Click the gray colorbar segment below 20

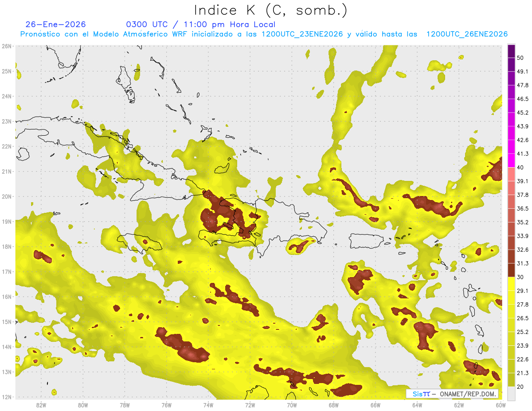click(511, 393)
